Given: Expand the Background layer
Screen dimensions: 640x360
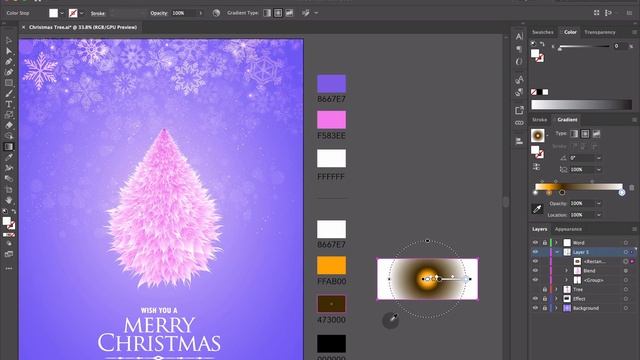Looking at the screenshot, I should coord(556,308).
